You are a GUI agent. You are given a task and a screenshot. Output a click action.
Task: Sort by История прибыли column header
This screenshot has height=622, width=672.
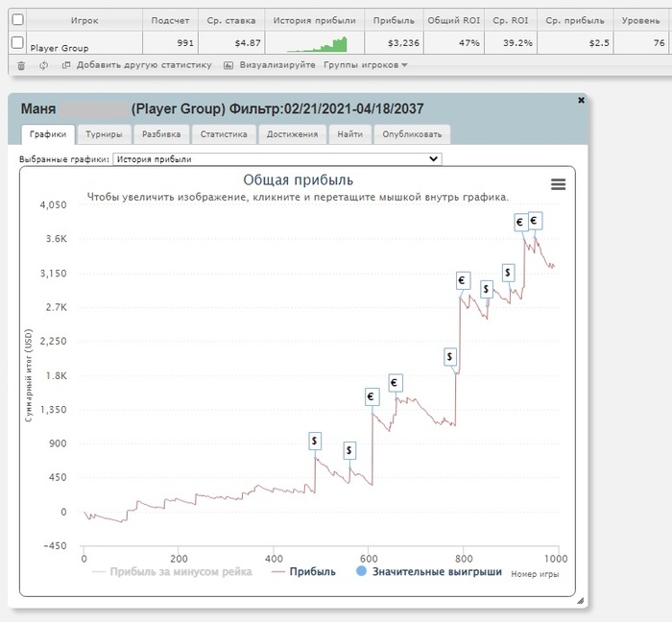click(315, 20)
